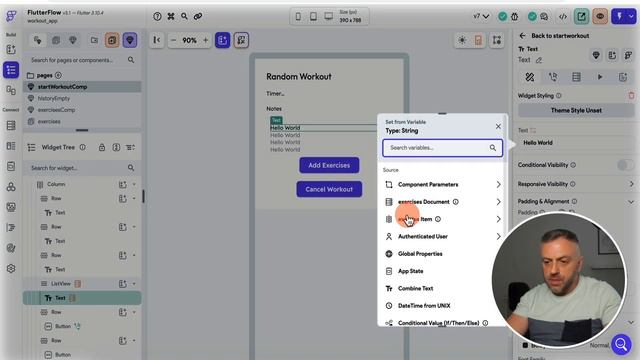The height and width of the screenshot is (360, 640).
Task: Zoom out with the minus button
Action: (173, 40)
